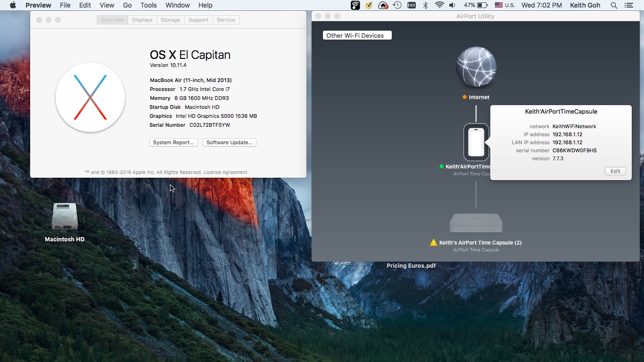Image resolution: width=644 pixels, height=362 pixels.
Task: Open the Tools menu
Action: 149,5
